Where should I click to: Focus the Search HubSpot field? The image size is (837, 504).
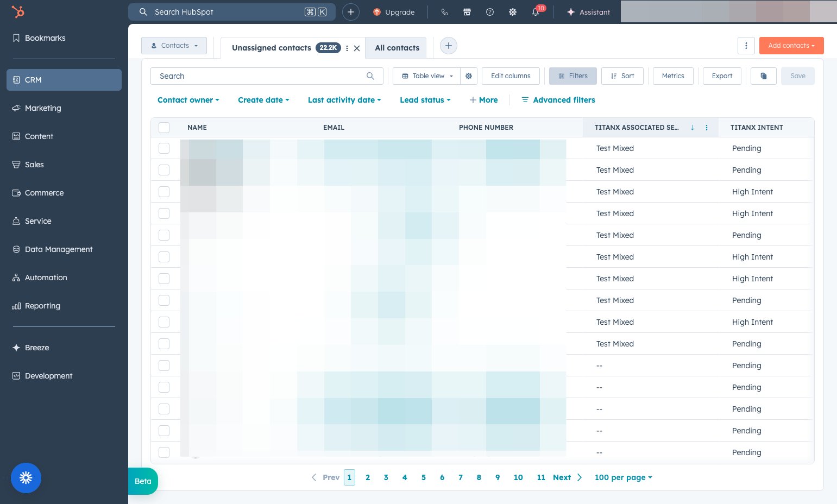(x=232, y=12)
